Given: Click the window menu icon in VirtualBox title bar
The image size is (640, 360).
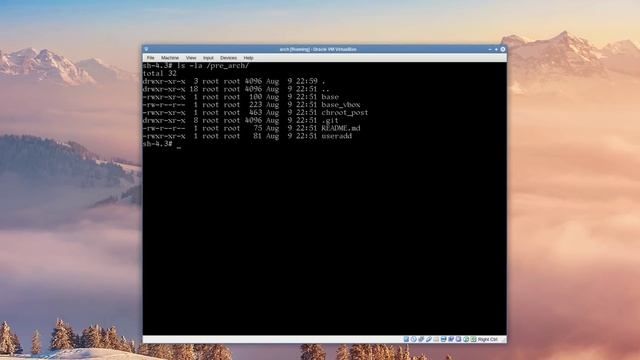Looking at the screenshot, I should (x=146, y=49).
